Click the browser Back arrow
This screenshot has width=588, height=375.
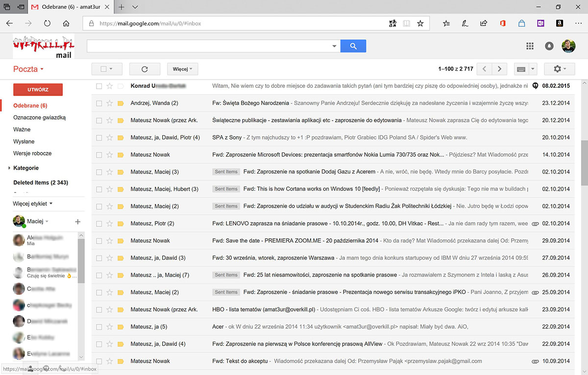[x=10, y=23]
